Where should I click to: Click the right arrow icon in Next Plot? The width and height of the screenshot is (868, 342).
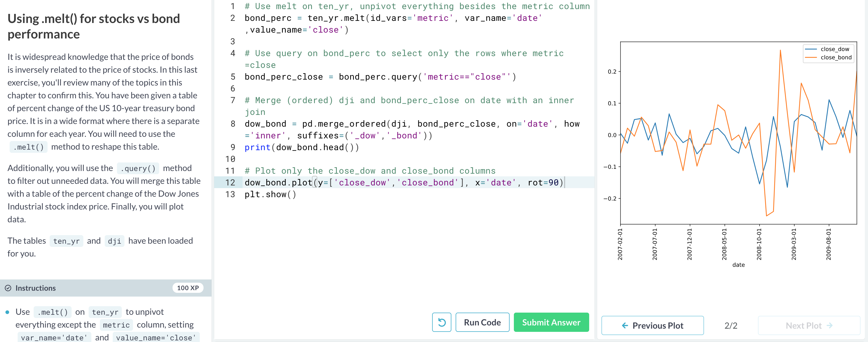[830, 325]
